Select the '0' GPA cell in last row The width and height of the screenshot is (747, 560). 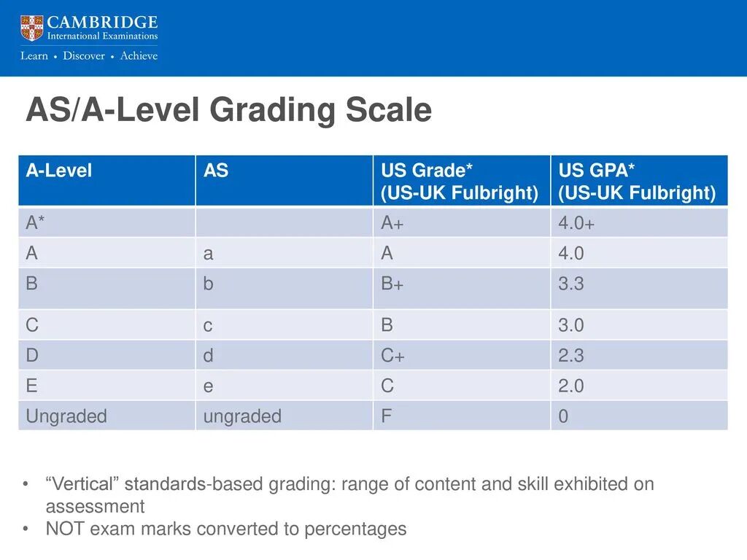(x=564, y=416)
